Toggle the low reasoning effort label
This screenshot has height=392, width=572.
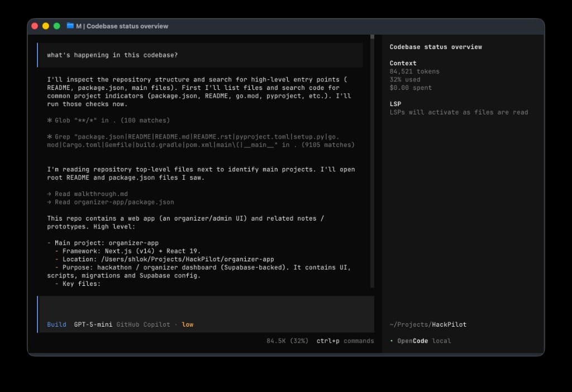point(188,324)
